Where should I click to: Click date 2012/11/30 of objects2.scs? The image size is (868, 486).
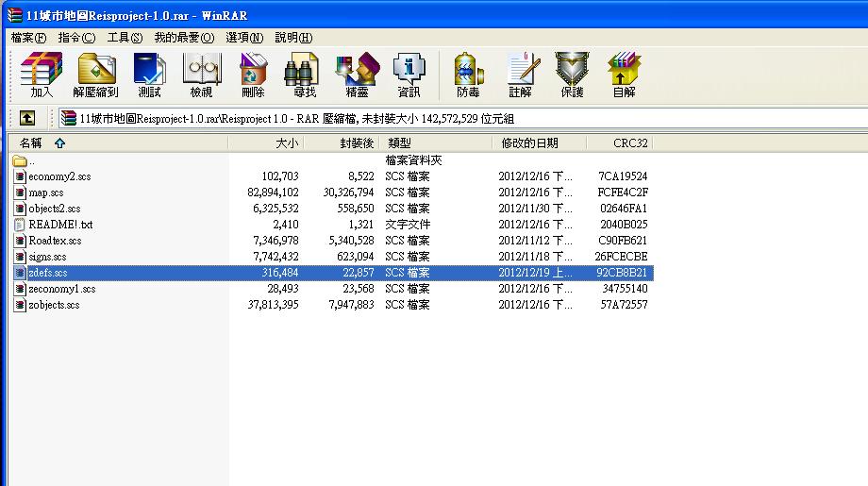[x=535, y=209]
